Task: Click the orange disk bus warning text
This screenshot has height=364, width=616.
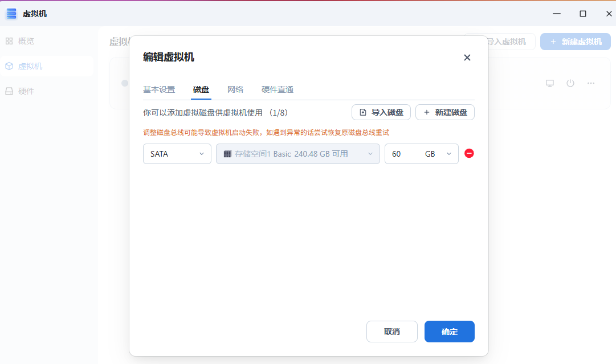Action: point(266,133)
